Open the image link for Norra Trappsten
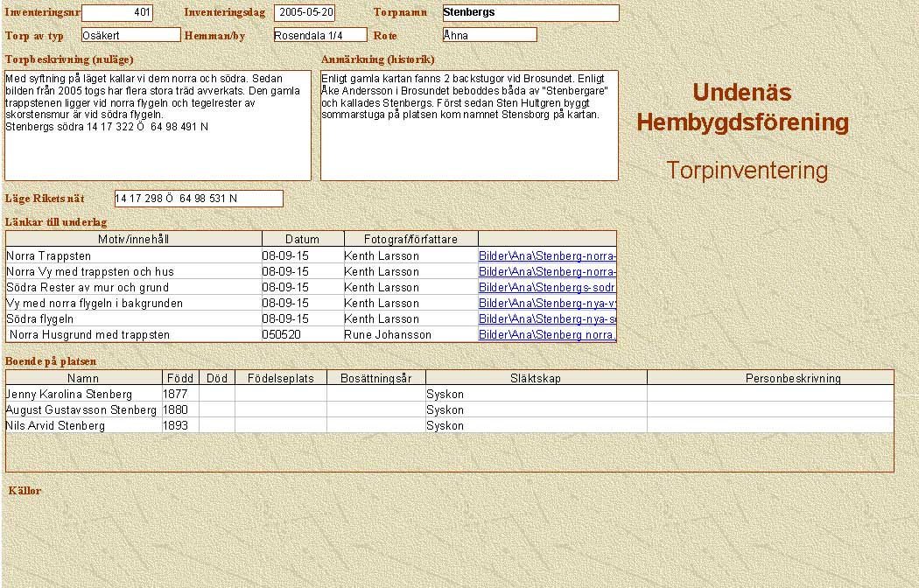Viewport: 919px width, 588px height. pyautogui.click(x=547, y=256)
